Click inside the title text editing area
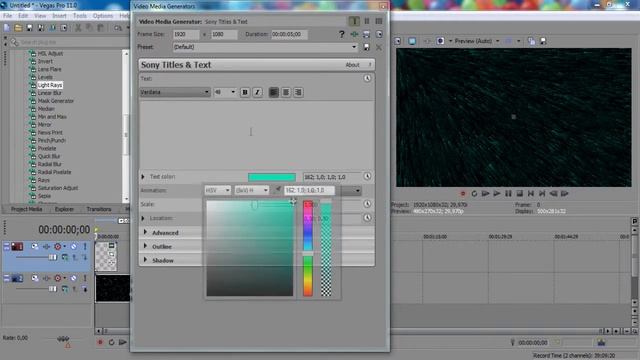Viewport: 640px width, 360px height. pos(257,135)
